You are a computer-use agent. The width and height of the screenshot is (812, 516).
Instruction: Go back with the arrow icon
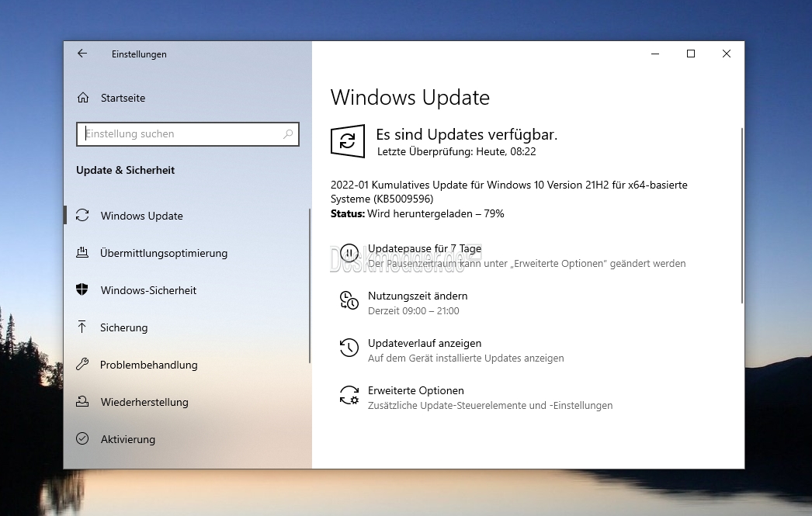(82, 54)
